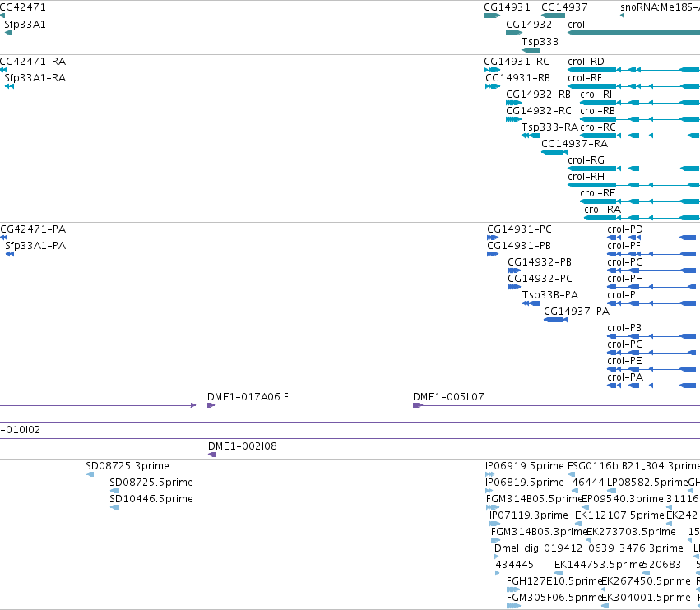The image size is (700, 610).
Task: Click the DME1-017A06.F clone label
Action: [248, 397]
